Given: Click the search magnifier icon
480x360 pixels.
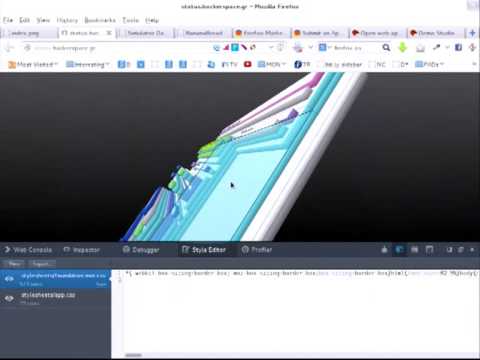Looking at the screenshot, I should click(386, 48).
